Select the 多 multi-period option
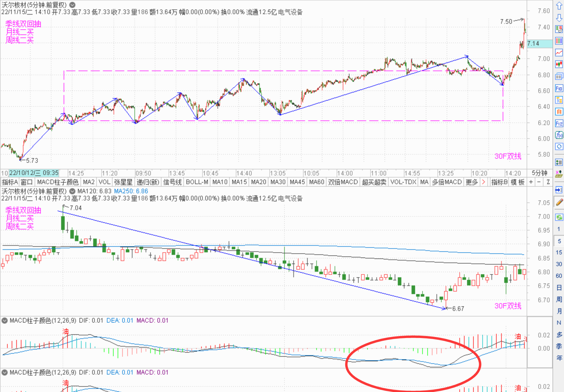Screen dimensions: 564x392 pyautogui.click(x=559, y=334)
